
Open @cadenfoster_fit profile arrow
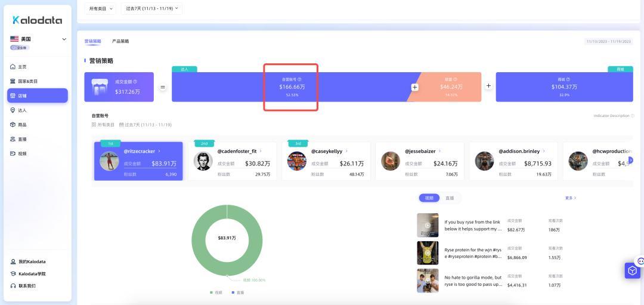261,151
